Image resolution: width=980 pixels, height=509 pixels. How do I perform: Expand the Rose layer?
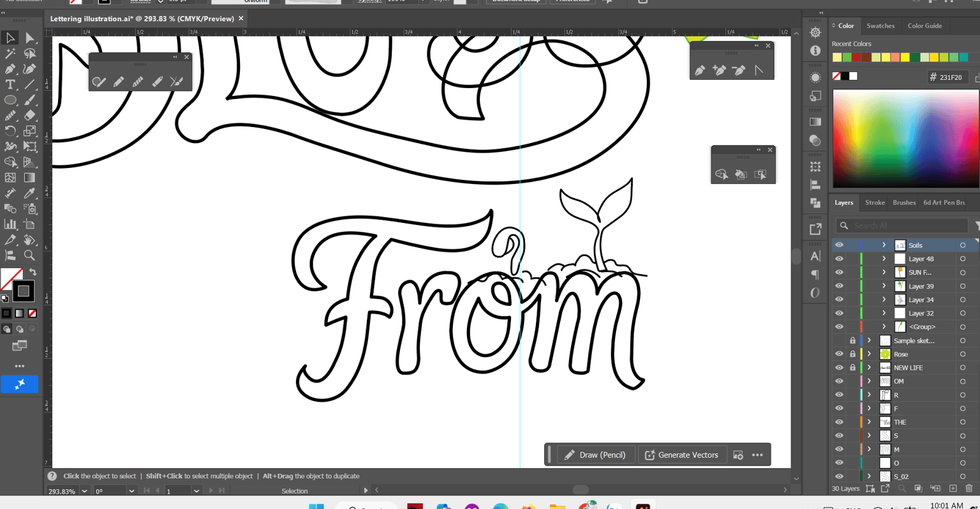869,354
